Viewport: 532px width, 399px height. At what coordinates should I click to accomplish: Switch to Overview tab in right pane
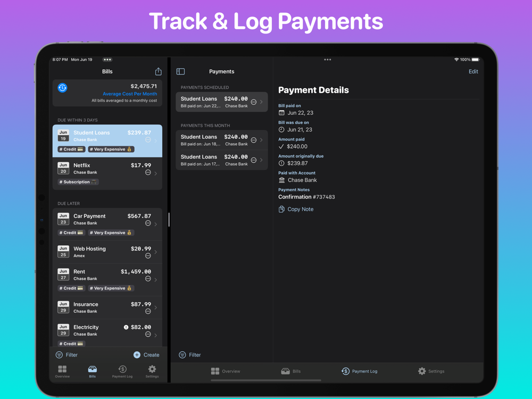click(x=225, y=371)
